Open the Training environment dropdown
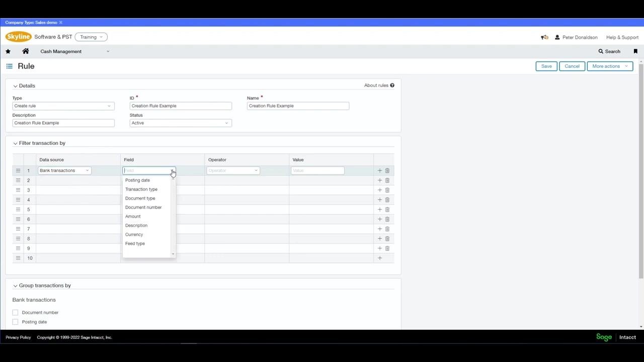 (x=91, y=37)
